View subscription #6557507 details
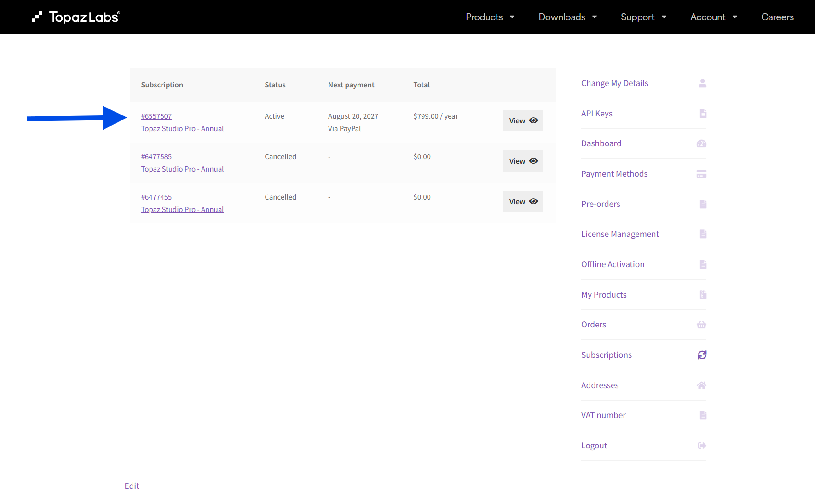 coord(523,120)
